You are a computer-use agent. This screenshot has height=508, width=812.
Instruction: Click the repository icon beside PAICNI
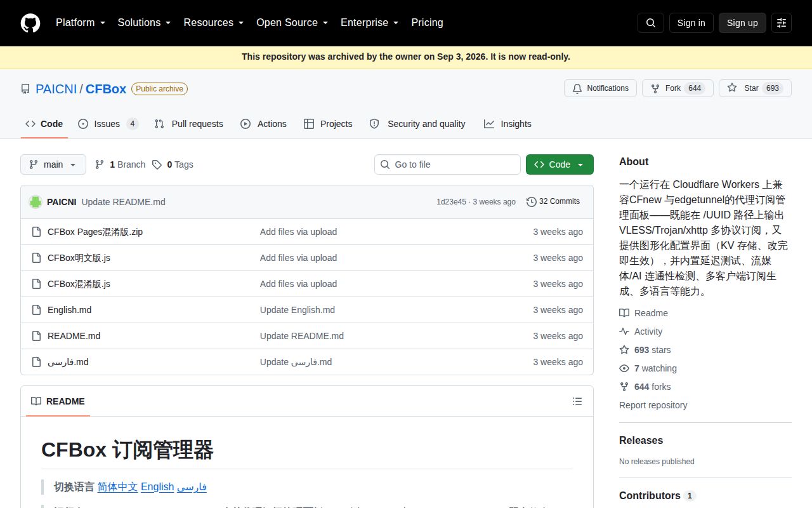[25, 89]
